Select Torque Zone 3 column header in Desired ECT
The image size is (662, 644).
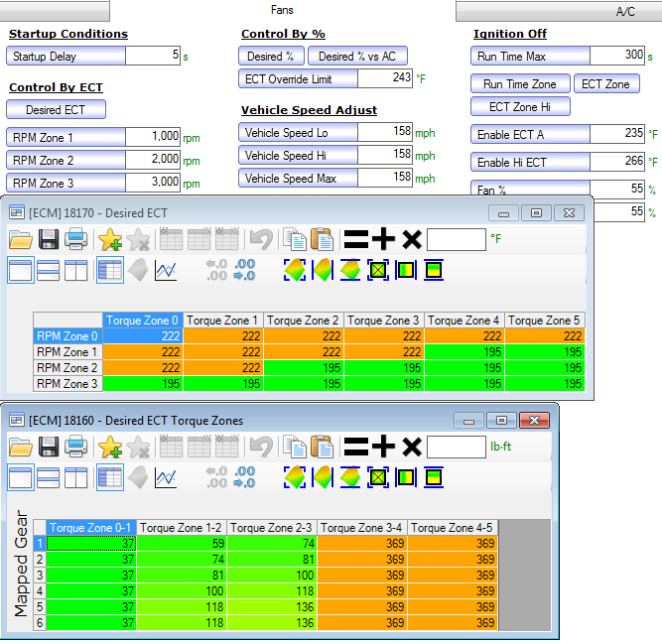tap(383, 320)
